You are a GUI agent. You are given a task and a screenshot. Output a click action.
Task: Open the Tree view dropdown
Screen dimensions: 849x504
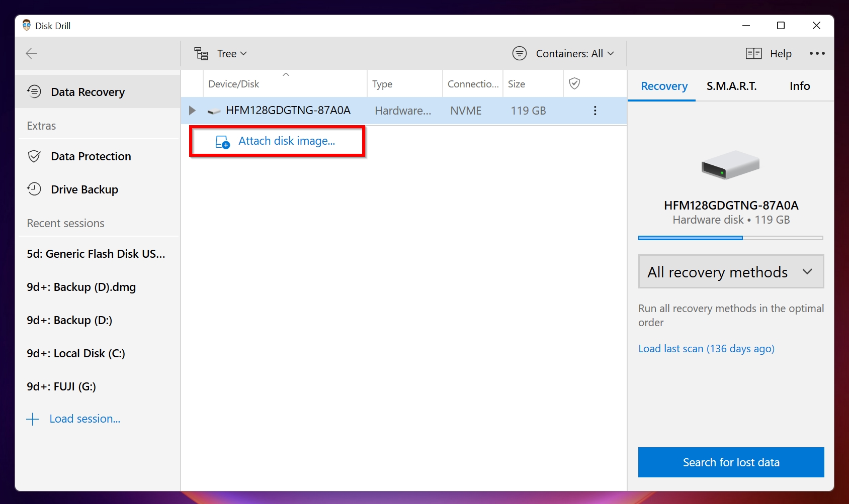point(232,54)
